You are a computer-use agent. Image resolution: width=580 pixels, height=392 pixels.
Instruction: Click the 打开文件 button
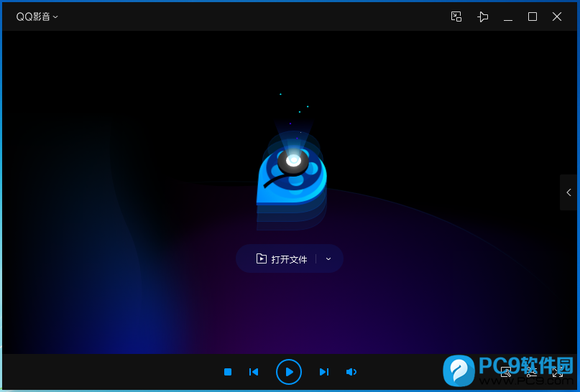(282, 259)
